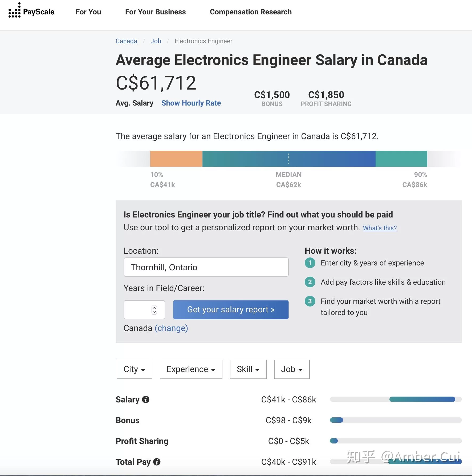Image resolution: width=472 pixels, height=476 pixels.
Task: Open the For Your Business menu
Action: [x=155, y=12]
